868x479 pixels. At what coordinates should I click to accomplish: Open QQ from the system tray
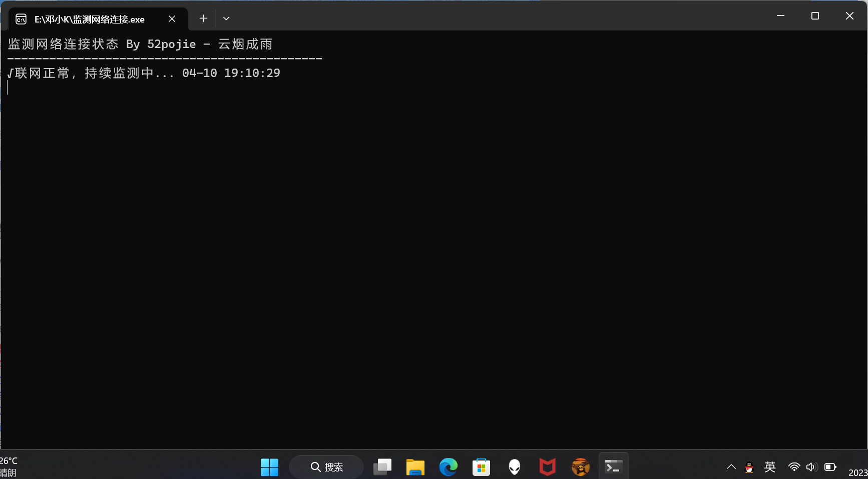(749, 467)
